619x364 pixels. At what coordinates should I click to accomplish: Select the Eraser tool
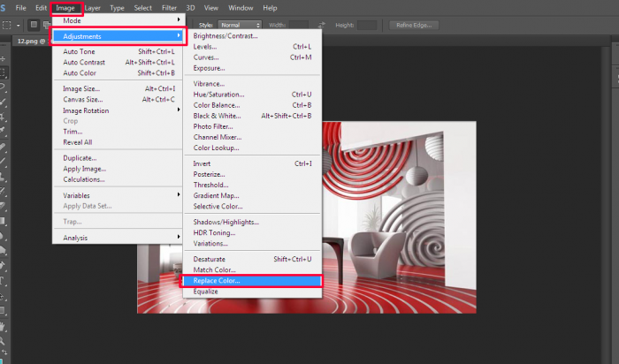pos(4,206)
